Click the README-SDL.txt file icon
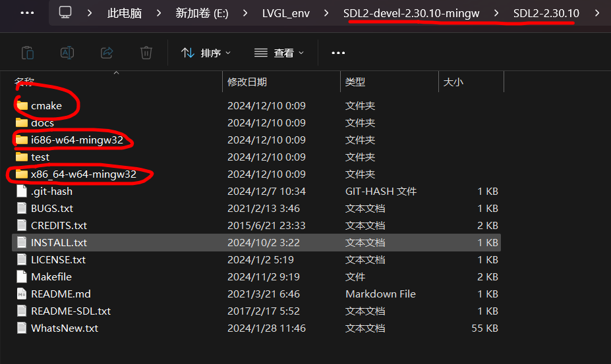 [22, 311]
